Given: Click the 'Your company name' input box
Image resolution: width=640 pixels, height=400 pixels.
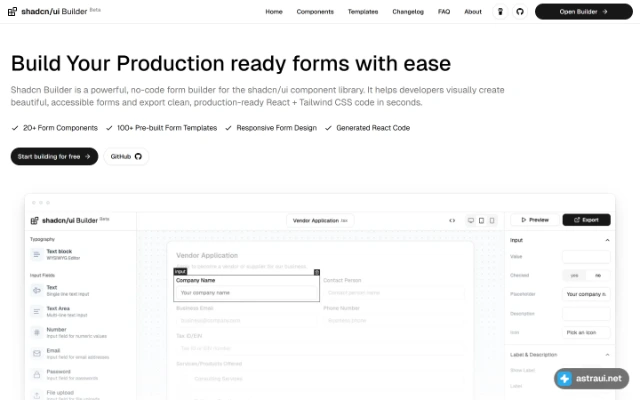Looking at the screenshot, I should click(247, 293).
